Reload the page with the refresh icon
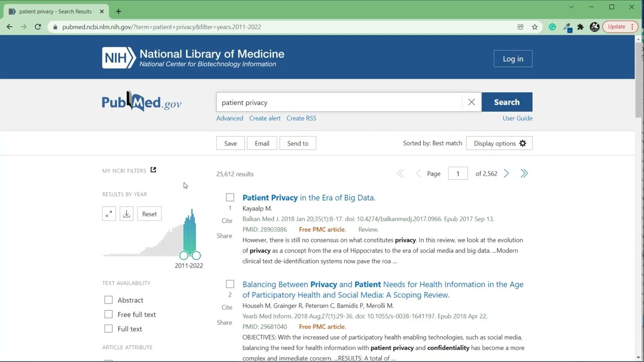The height and width of the screenshot is (362, 644). coord(38,27)
